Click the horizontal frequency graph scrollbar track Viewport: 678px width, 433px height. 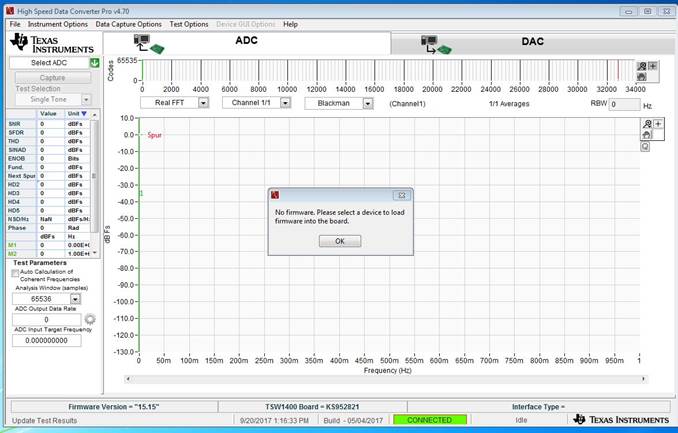pyautogui.click(x=386, y=379)
